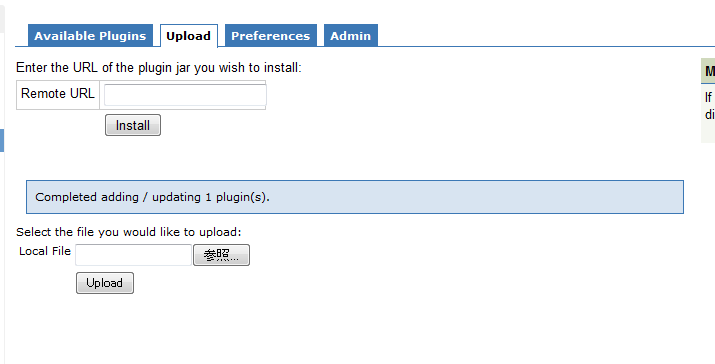Viewport: 715px width, 364px height.
Task: Open the Available Plugins tab
Action: [90, 36]
